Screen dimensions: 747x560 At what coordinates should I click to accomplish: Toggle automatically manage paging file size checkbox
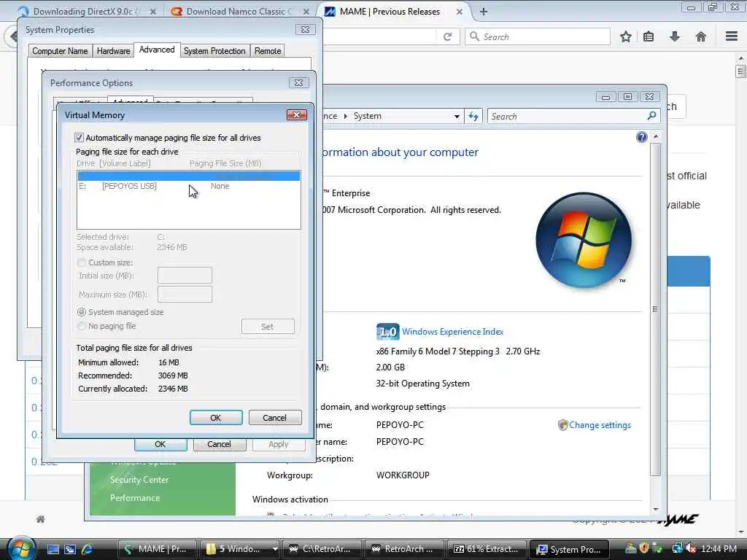79,138
